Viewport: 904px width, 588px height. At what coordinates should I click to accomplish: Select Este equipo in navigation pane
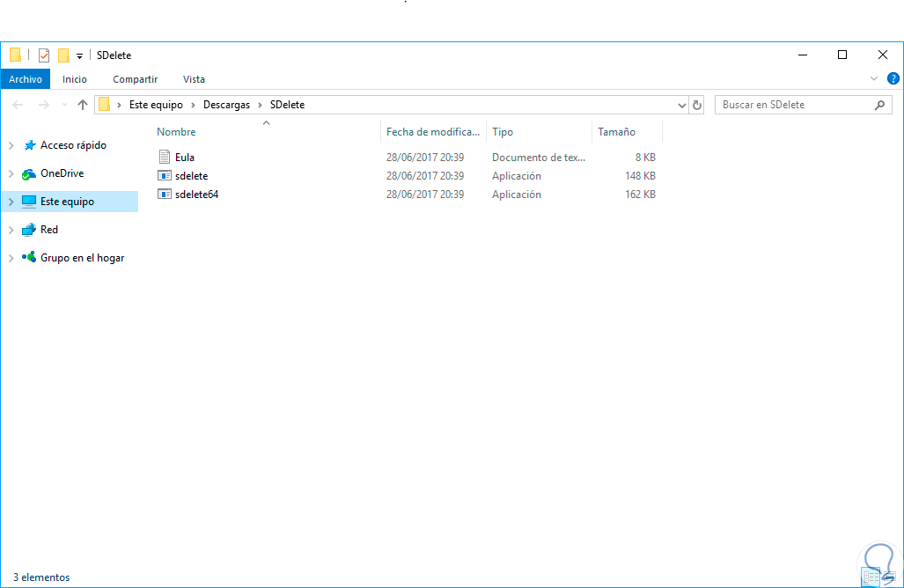67,202
